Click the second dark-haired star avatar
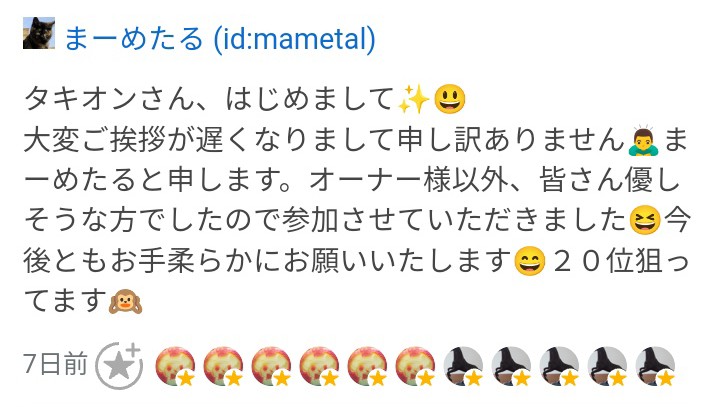Viewport: 720px width, 407px height. [x=511, y=366]
